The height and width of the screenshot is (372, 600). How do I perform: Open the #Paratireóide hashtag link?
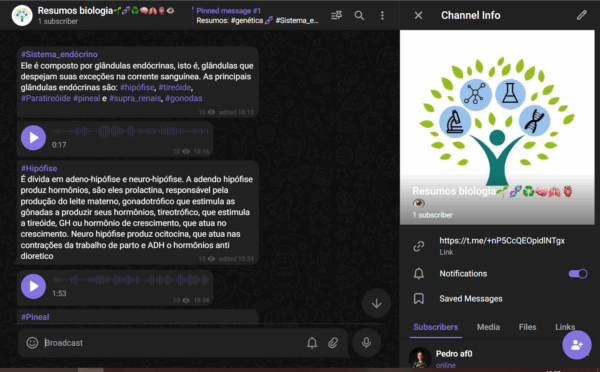46,98
